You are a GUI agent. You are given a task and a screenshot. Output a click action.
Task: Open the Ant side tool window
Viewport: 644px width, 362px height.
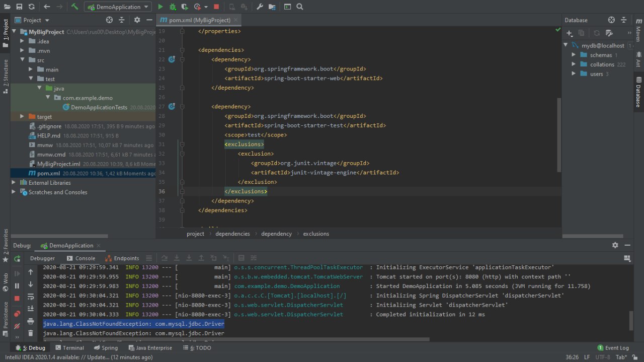pos(638,58)
